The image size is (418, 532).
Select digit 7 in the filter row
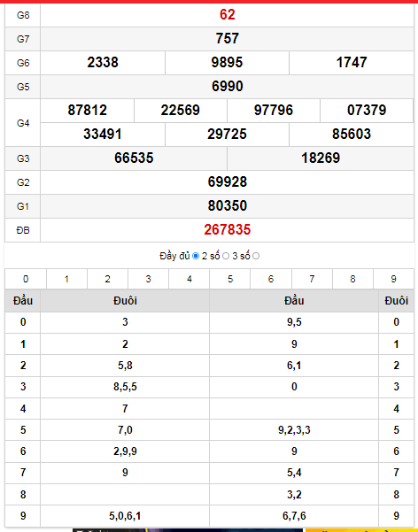312,279
